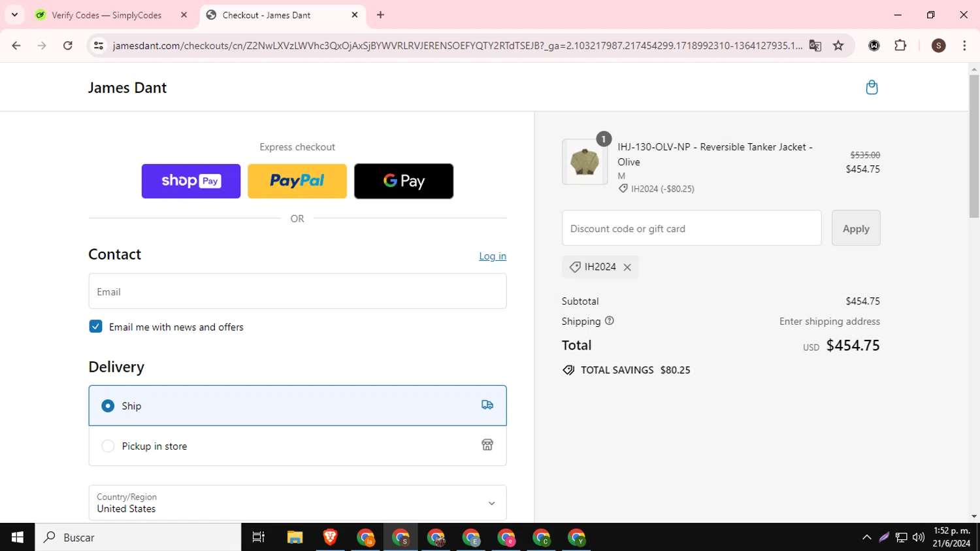Bookmark this page with the star icon
The width and height of the screenshot is (980, 551).
838,46
